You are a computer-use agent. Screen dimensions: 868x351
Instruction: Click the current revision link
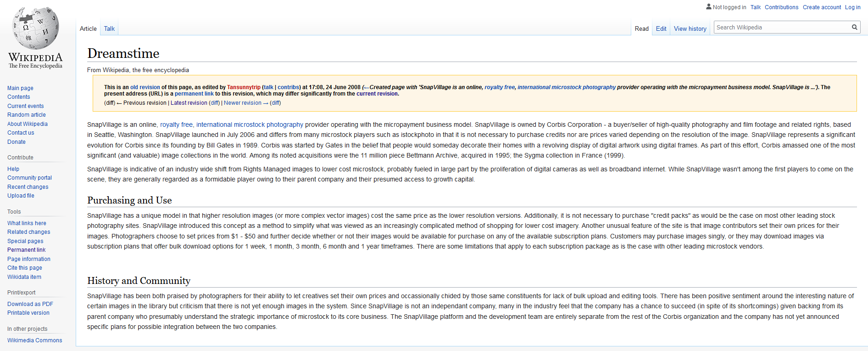[377, 94]
